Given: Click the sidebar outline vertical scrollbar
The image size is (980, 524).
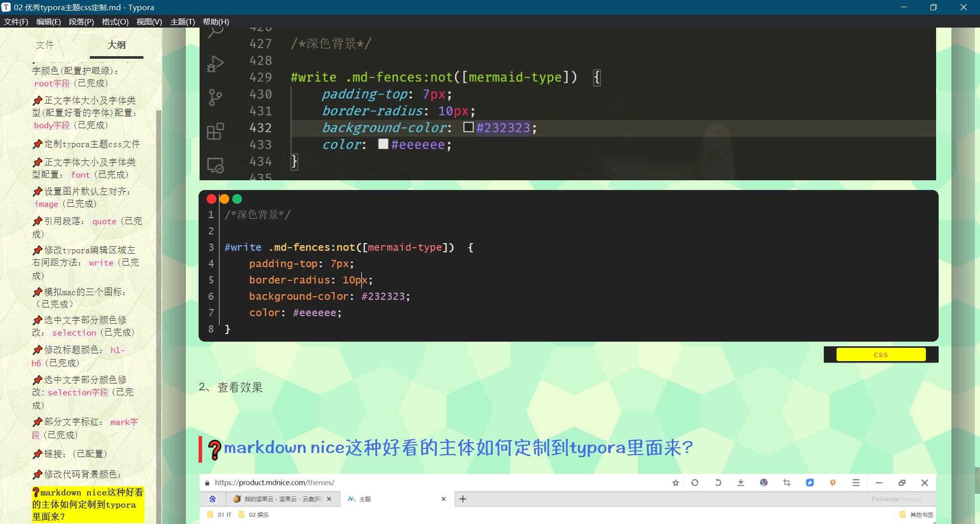Looking at the screenshot, I should (x=159, y=317).
